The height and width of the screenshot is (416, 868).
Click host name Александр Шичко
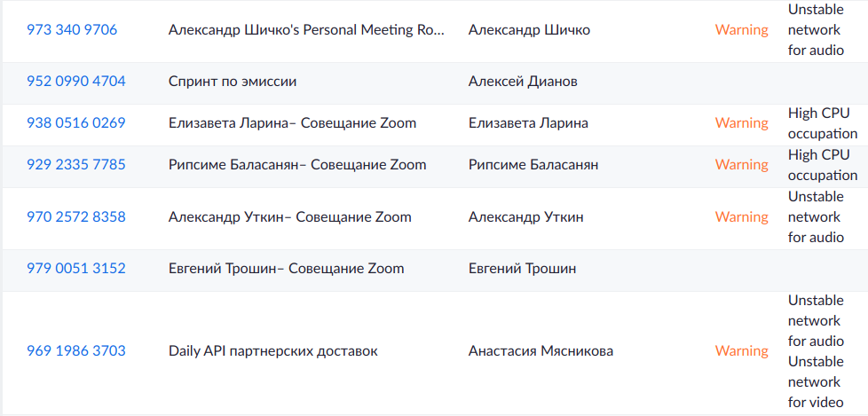coord(529,30)
